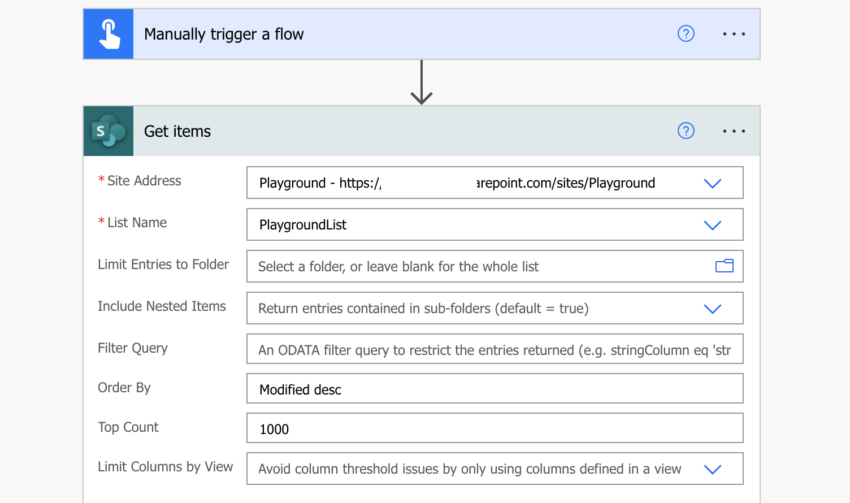Click the SharePoint icon on Get items
This screenshot has width=850, height=503.
(108, 131)
